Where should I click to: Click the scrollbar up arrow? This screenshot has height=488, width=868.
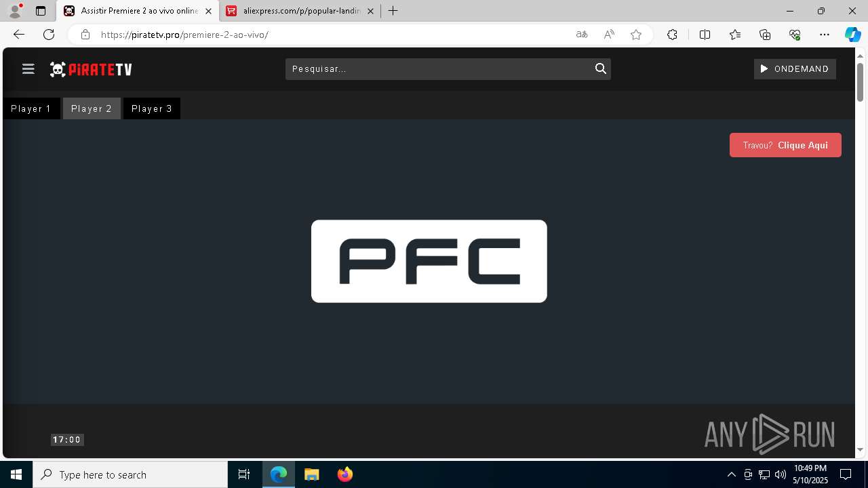[860, 55]
